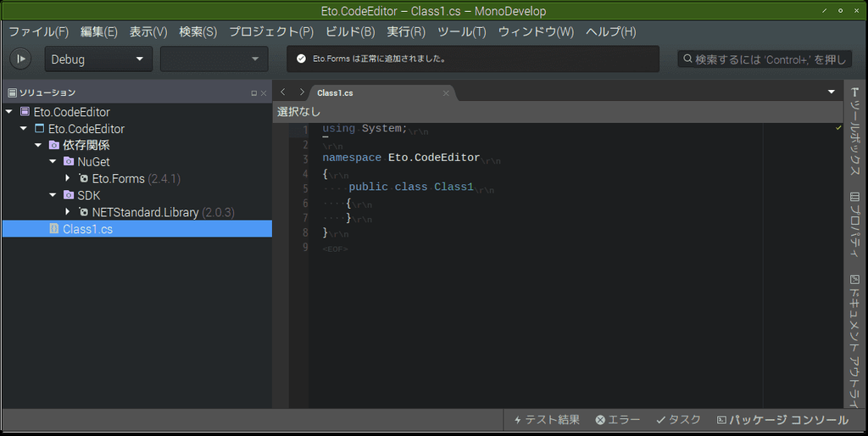Click the word 'Class1' in code
Image resolution: width=868 pixels, height=436 pixels.
(453, 187)
